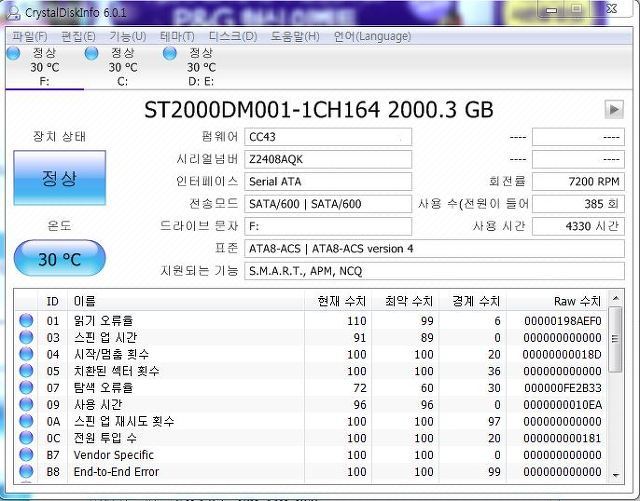The height and width of the screenshot is (501, 640).
Task: Click raw value 00000198AEF0
Action: [563, 321]
